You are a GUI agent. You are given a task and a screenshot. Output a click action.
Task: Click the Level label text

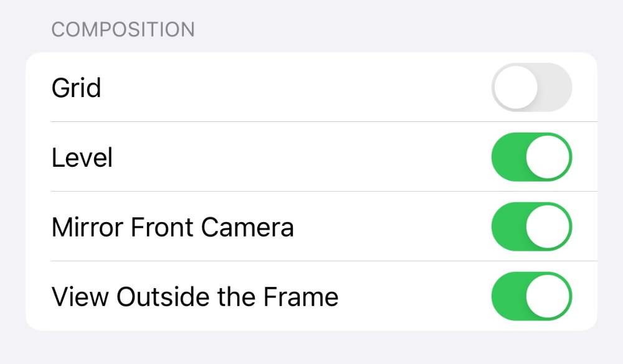[x=82, y=158]
